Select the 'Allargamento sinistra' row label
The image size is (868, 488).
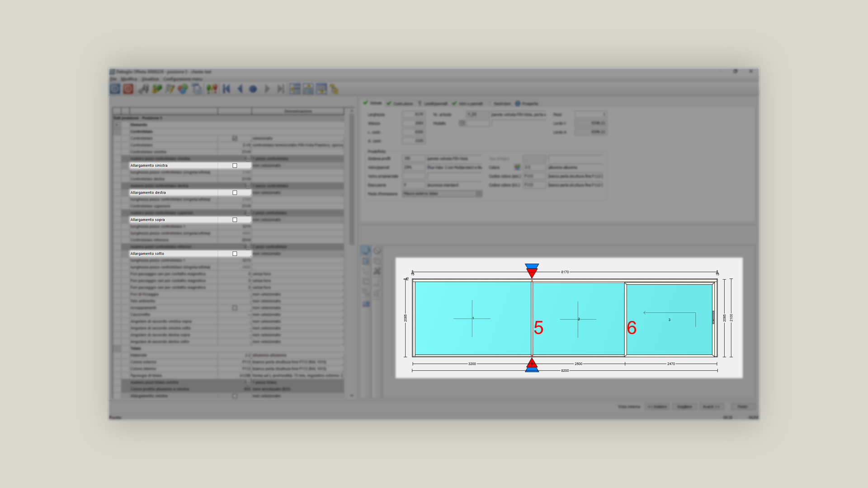click(x=149, y=165)
